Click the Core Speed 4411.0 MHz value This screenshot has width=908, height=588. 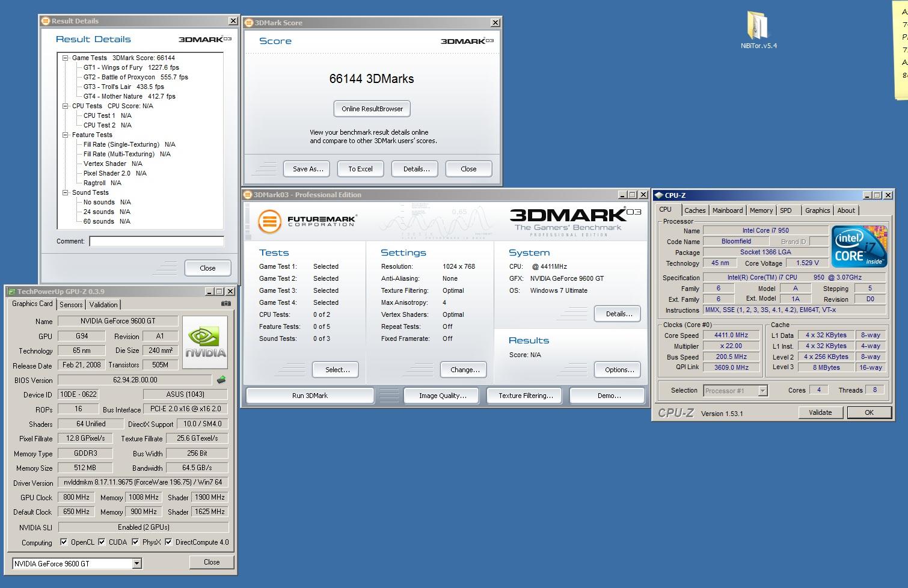(731, 335)
